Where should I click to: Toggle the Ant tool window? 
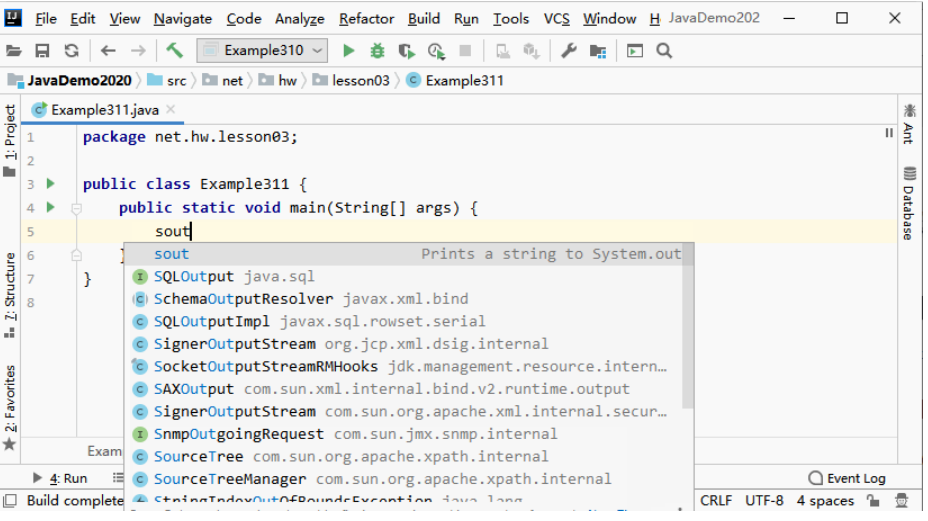click(909, 124)
